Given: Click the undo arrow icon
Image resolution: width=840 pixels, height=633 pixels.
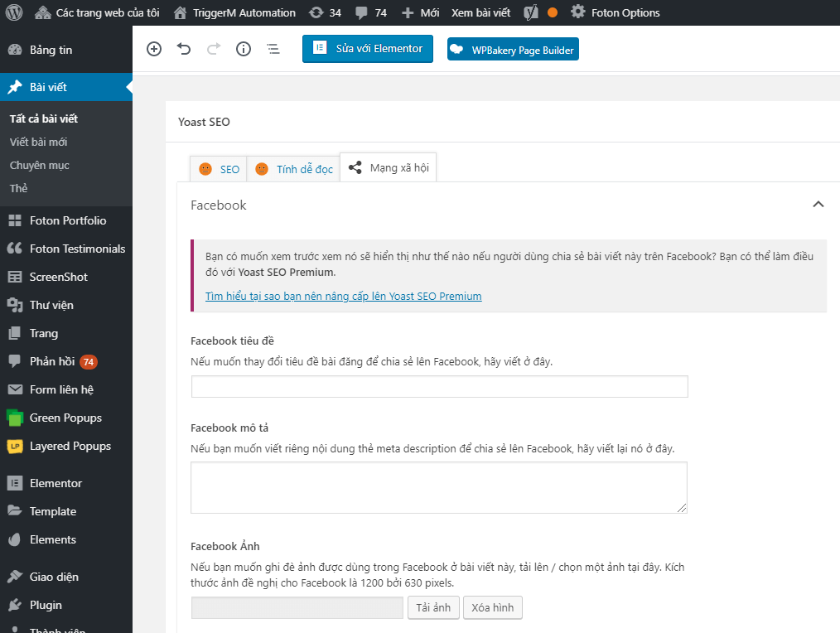Looking at the screenshot, I should (184, 49).
